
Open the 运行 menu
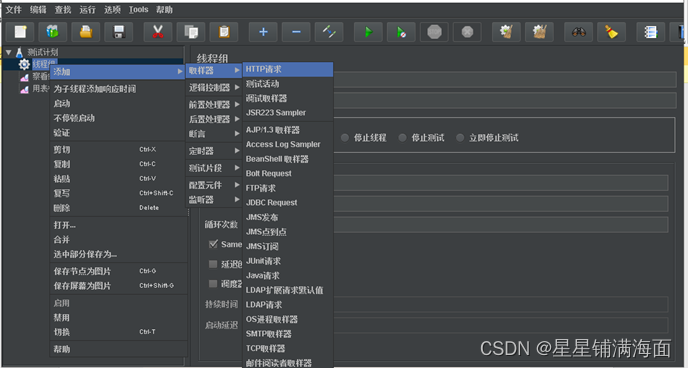pos(87,10)
